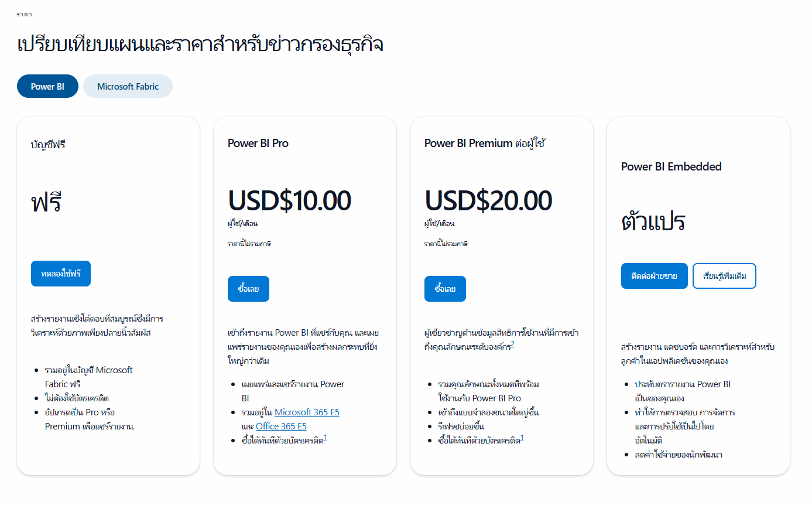812x505 pixels.
Task: Click the ติดต่อฝ่ายขาย contact sales button
Action: pos(654,275)
